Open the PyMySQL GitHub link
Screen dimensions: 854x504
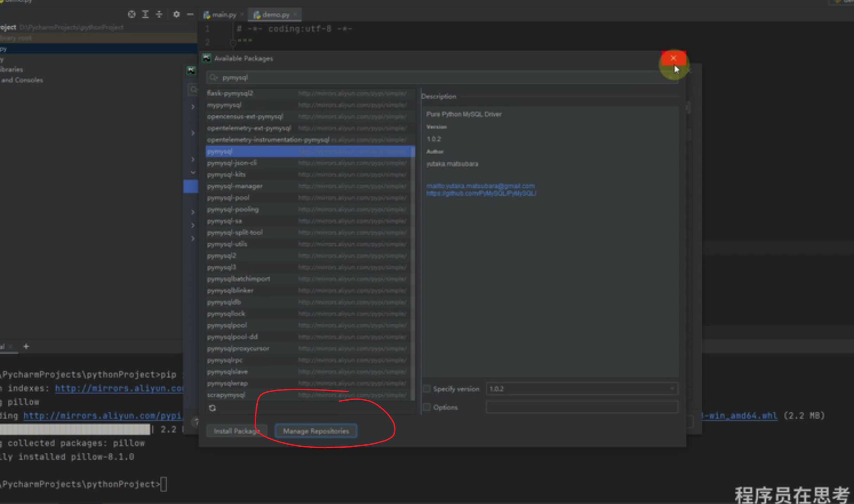pos(481,193)
